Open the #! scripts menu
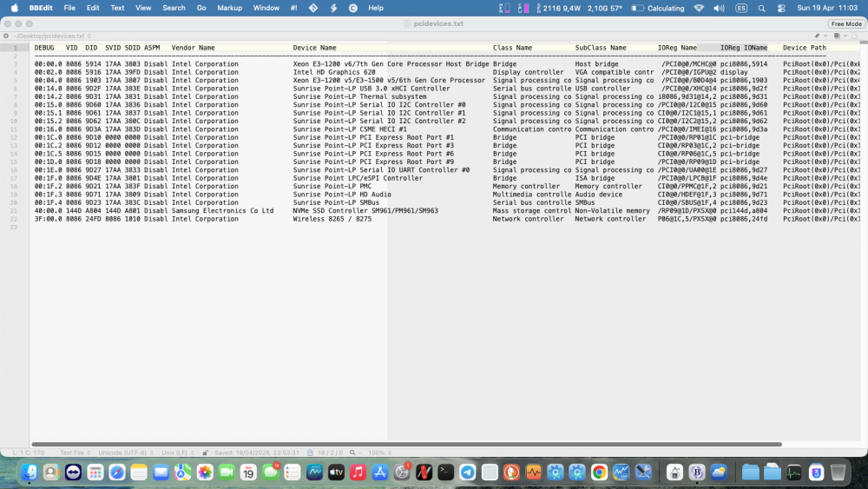868x489 pixels. (x=294, y=8)
